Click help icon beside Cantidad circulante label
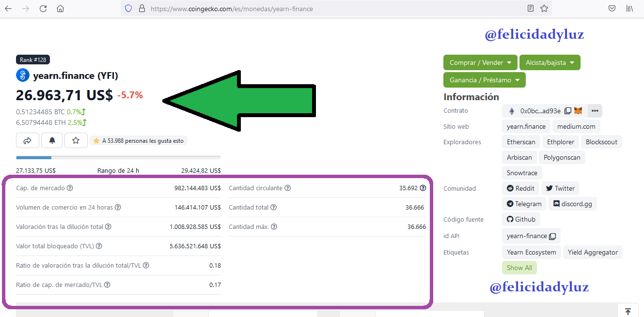The height and width of the screenshot is (317, 644). pyautogui.click(x=287, y=188)
